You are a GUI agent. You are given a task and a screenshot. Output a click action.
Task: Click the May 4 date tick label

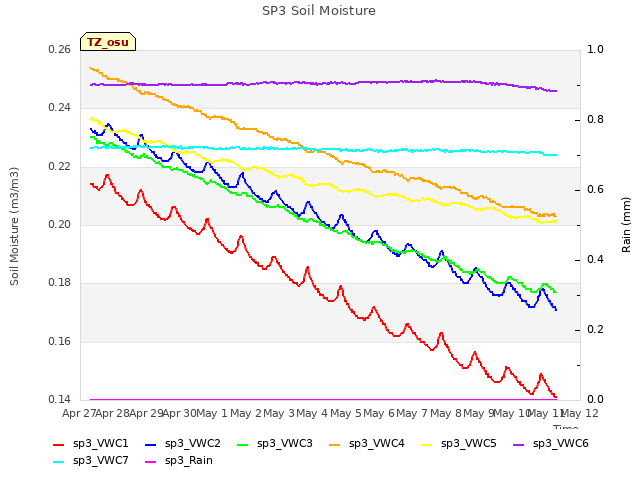312,413
